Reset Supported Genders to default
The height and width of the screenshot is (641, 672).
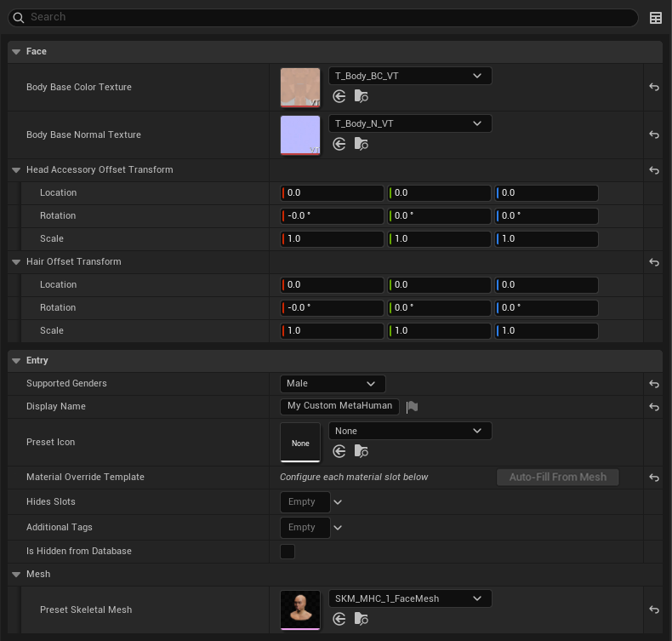click(653, 384)
